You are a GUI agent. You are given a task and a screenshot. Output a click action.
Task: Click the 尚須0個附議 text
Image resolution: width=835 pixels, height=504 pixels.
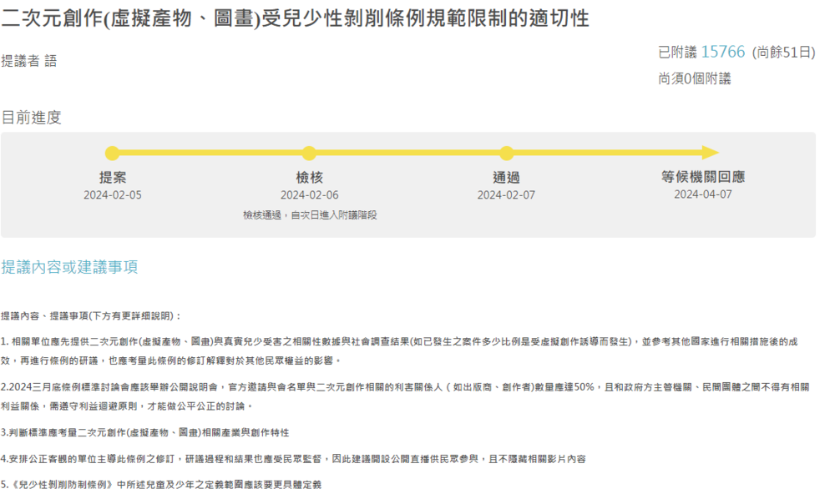point(694,78)
